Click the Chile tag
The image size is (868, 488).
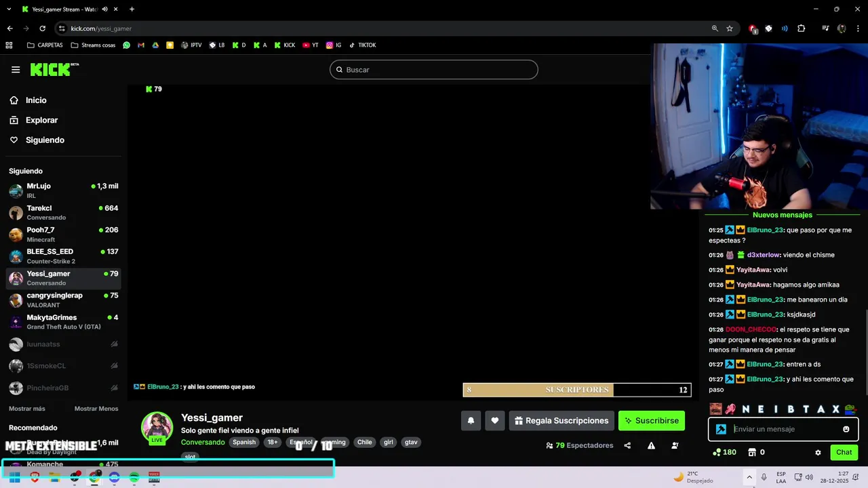pos(365,442)
